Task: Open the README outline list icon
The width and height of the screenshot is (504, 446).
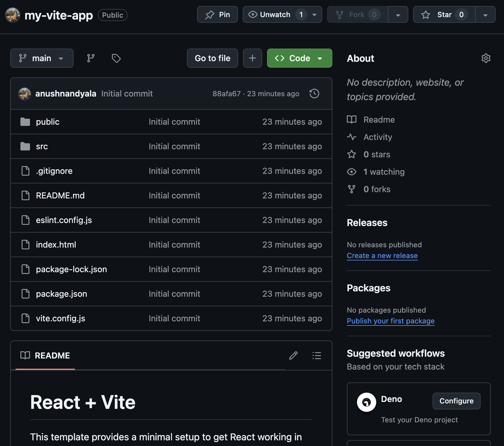Action: 317,355
